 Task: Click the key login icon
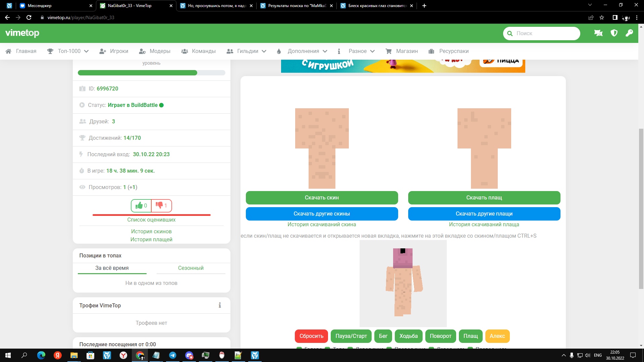tap(629, 33)
